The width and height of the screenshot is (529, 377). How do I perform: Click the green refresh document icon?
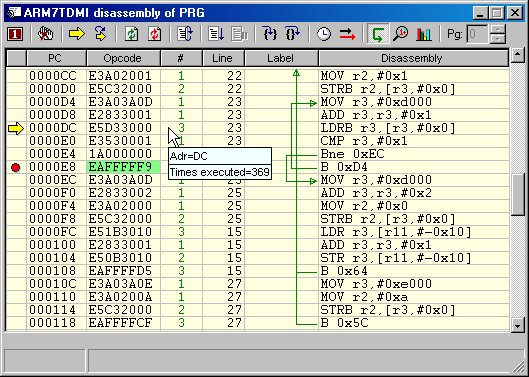pos(131,34)
